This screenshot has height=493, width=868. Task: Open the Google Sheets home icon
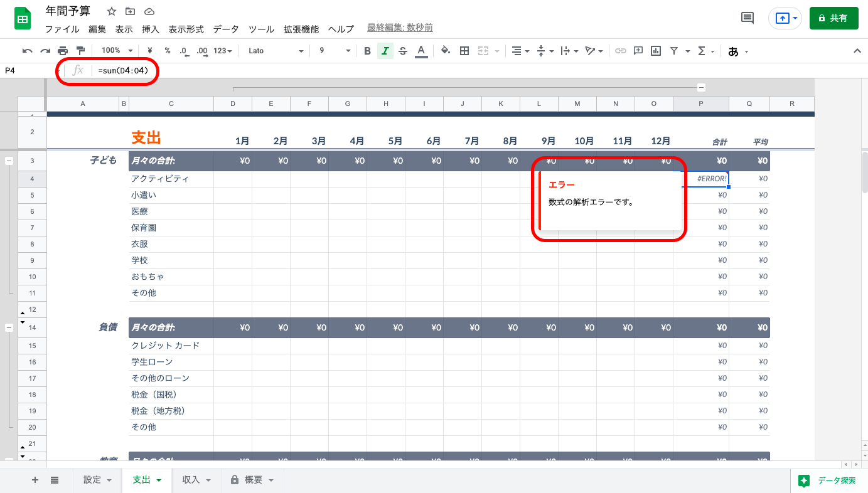pos(23,19)
